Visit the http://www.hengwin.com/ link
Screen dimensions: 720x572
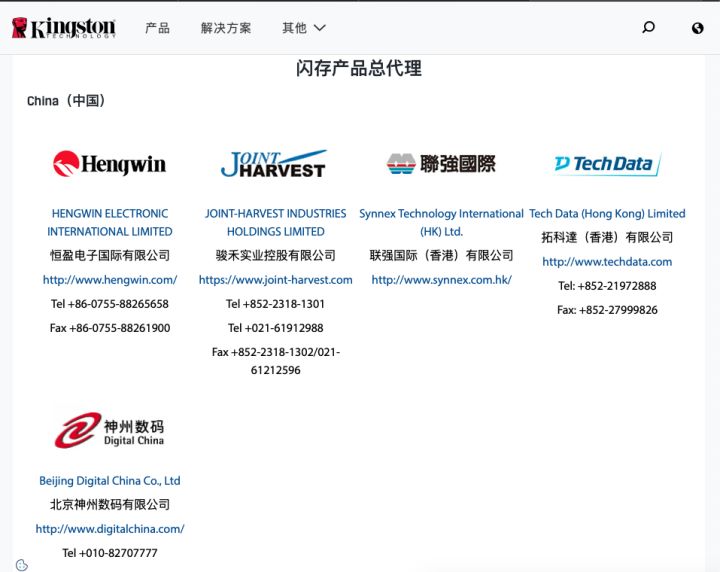click(110, 280)
